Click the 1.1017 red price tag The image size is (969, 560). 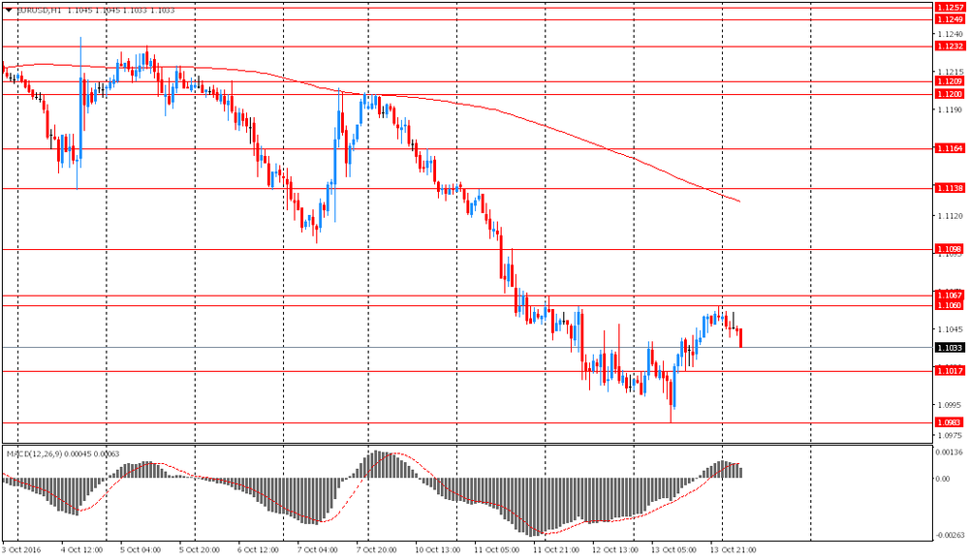[949, 371]
